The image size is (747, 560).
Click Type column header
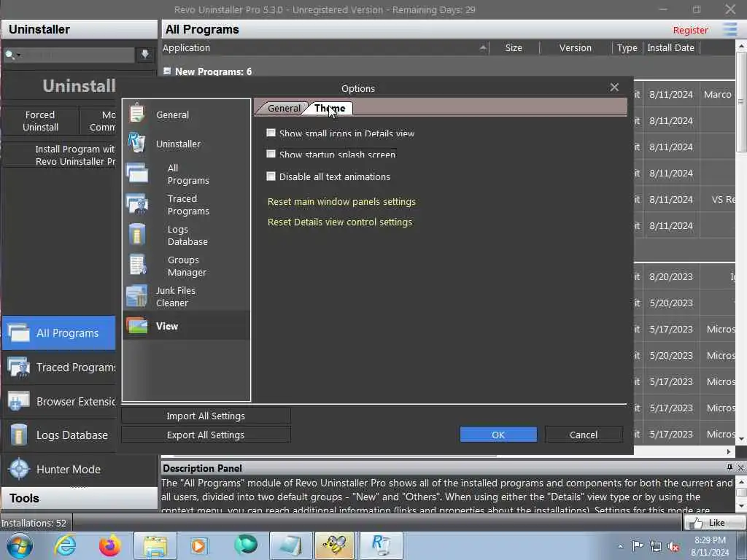[x=627, y=47]
